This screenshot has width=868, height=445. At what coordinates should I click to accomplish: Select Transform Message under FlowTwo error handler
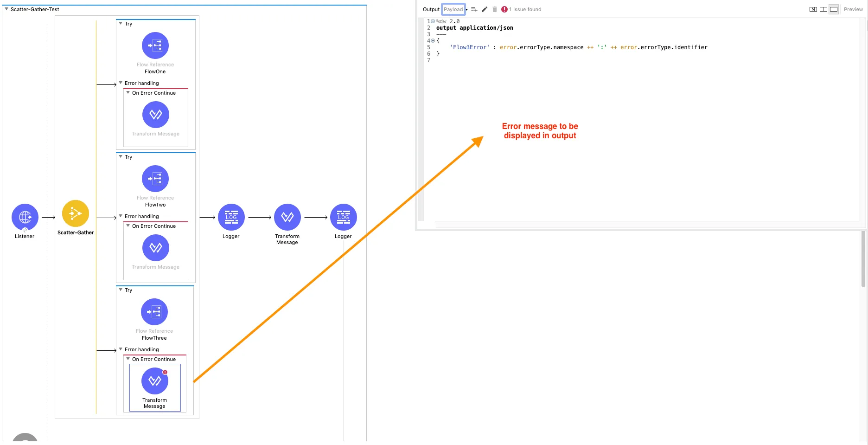(x=156, y=248)
